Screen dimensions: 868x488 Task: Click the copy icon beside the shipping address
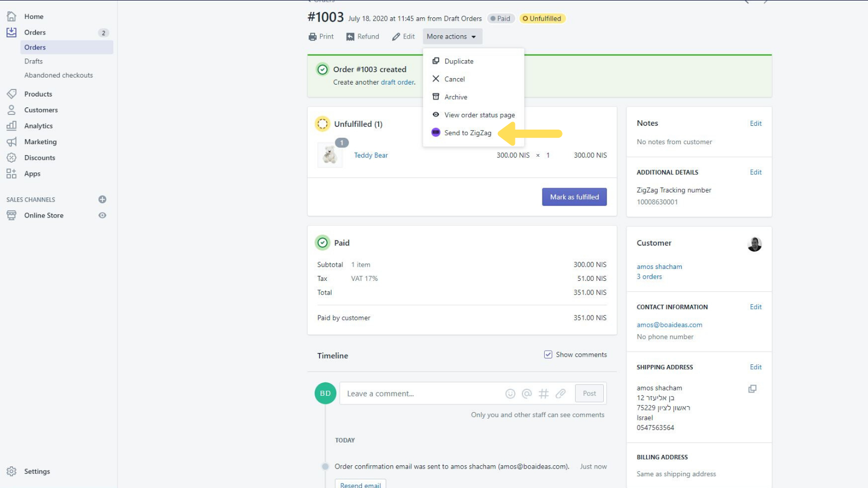(x=752, y=389)
